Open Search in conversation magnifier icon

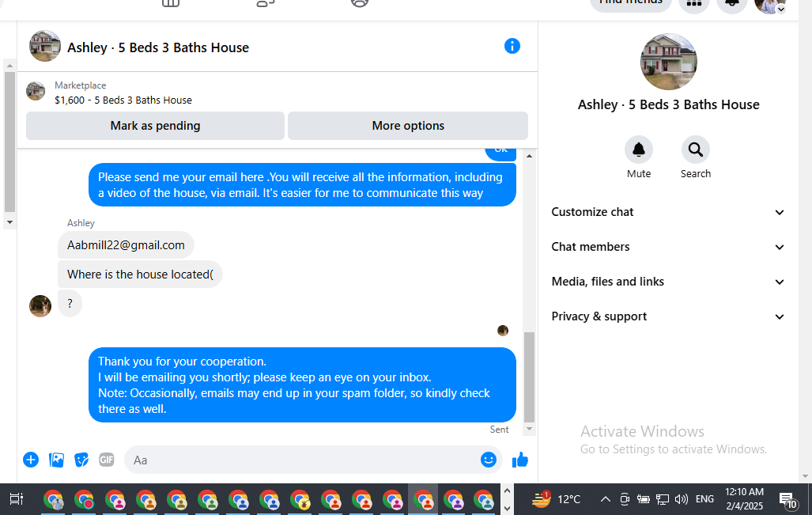pyautogui.click(x=696, y=150)
